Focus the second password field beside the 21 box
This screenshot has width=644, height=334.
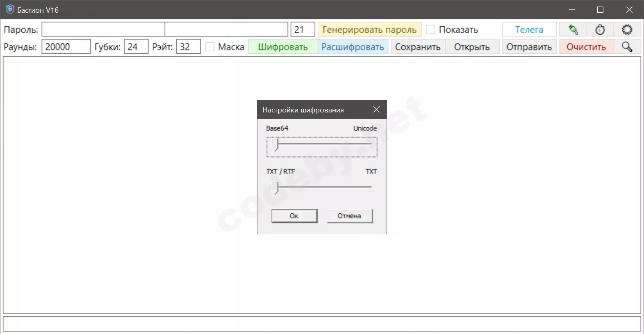point(226,30)
